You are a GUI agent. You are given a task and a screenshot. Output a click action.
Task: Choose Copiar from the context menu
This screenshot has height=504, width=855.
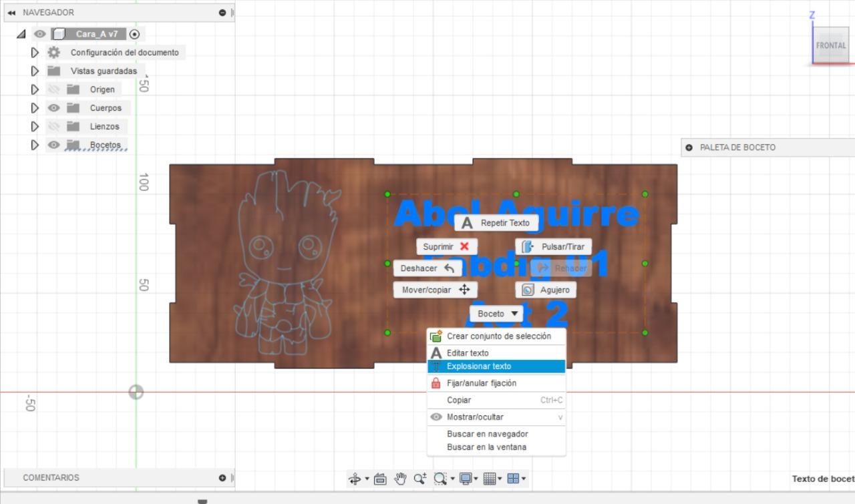click(496, 401)
